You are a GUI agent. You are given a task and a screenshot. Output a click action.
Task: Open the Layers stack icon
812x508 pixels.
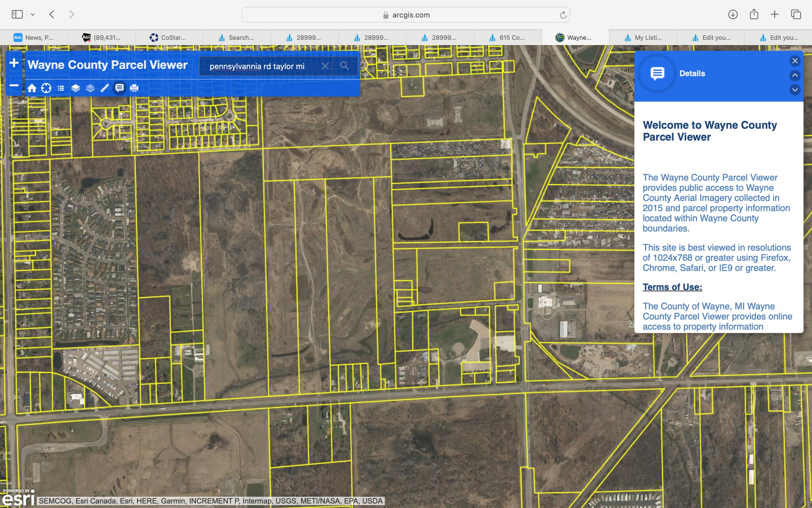pyautogui.click(x=75, y=88)
